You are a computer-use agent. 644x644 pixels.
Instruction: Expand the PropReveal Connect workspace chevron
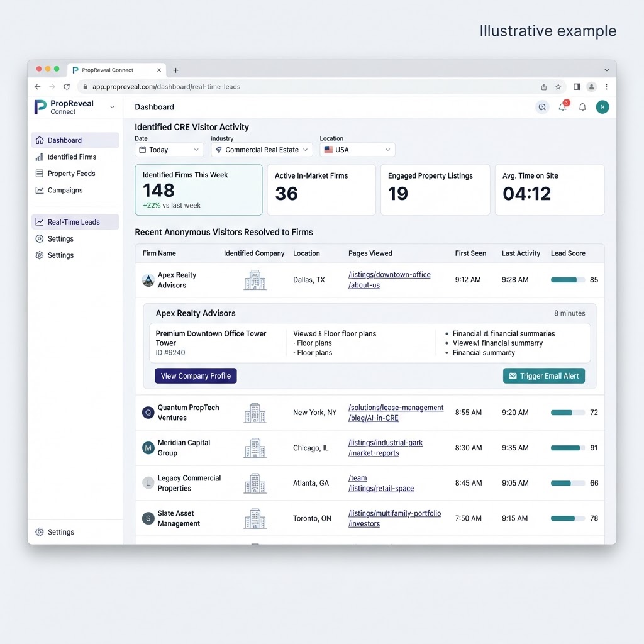[x=112, y=107]
